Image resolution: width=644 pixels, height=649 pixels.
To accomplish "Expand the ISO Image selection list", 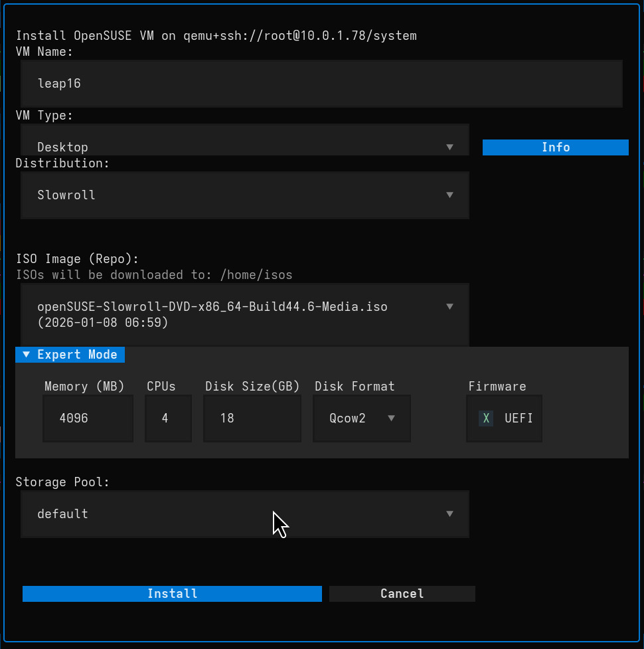I will (450, 307).
